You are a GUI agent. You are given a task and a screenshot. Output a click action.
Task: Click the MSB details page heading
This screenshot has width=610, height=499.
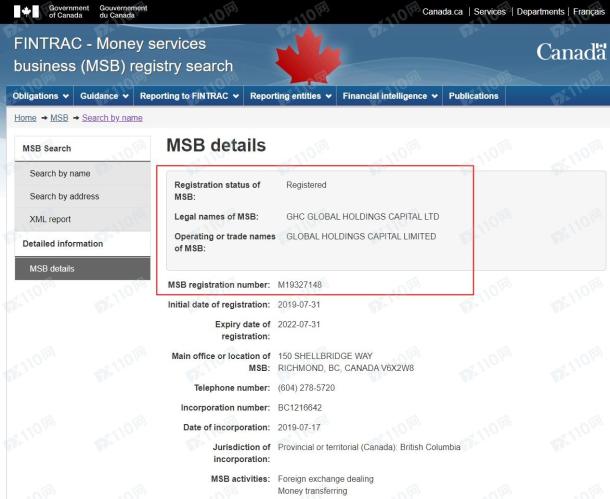216,145
